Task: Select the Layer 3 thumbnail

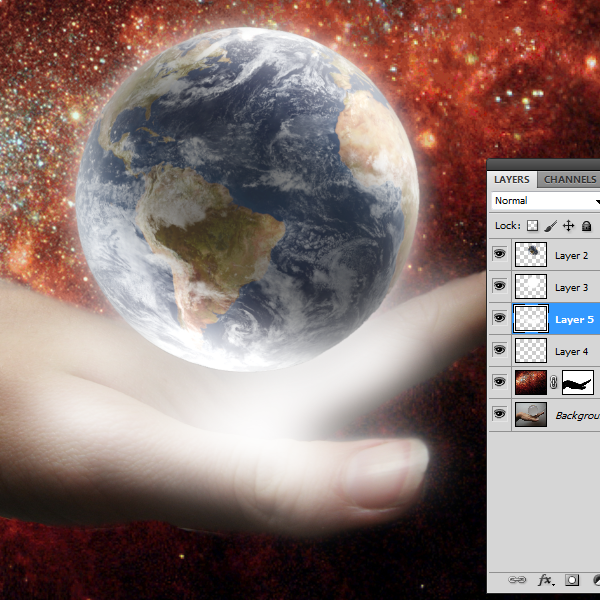Action: [x=531, y=286]
